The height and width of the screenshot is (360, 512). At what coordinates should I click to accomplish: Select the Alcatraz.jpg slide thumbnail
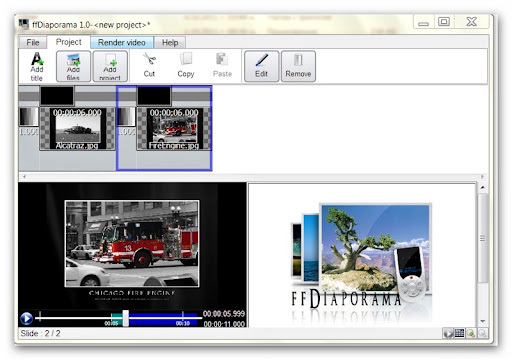77,129
